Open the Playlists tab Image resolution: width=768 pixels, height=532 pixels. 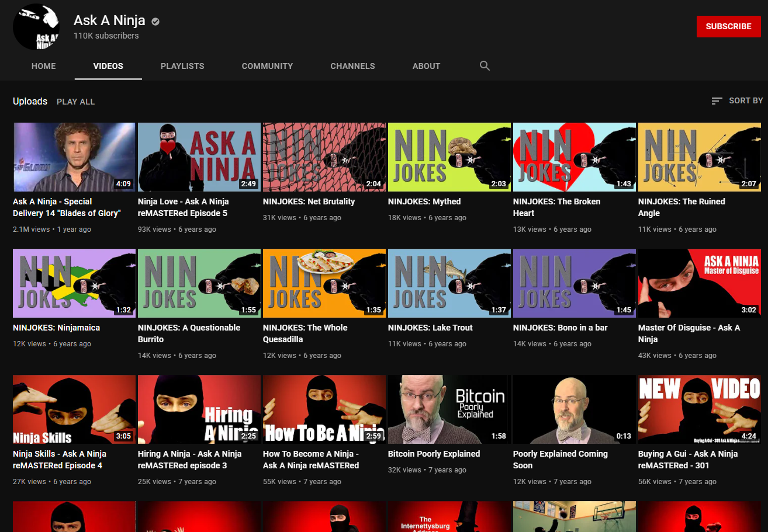pyautogui.click(x=182, y=66)
